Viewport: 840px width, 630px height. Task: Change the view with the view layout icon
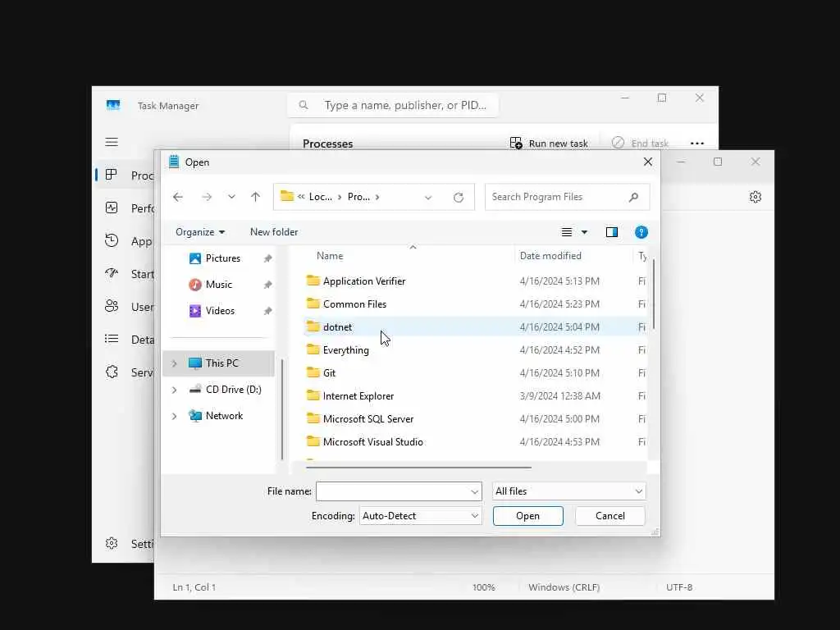(566, 232)
